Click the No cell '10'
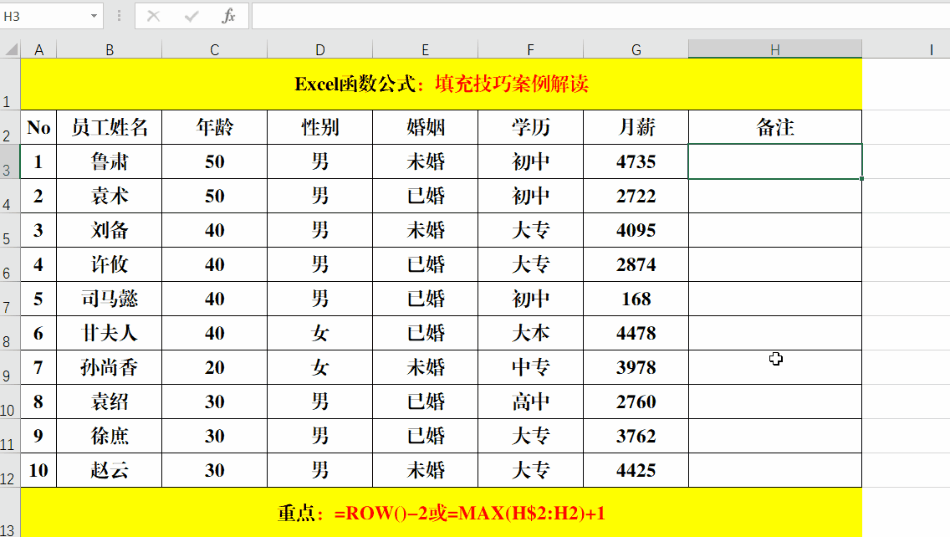This screenshot has height=537, width=950. tap(39, 470)
